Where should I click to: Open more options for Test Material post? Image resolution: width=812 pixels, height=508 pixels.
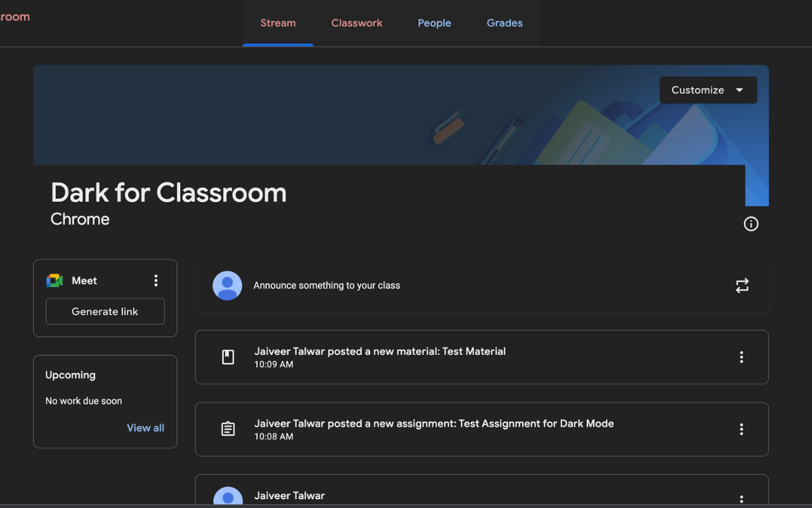[x=741, y=357]
